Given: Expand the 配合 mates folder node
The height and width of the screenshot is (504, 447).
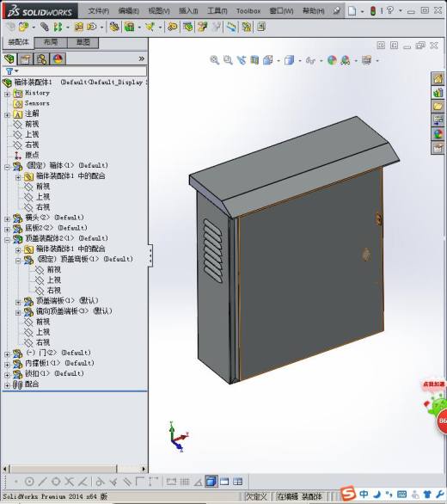Looking at the screenshot, I should (x=8, y=385).
